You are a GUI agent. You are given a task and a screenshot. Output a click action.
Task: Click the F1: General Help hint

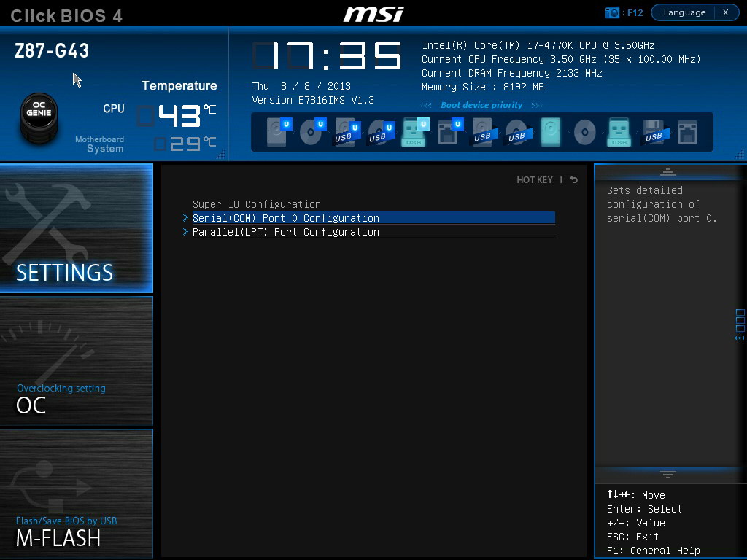653,551
